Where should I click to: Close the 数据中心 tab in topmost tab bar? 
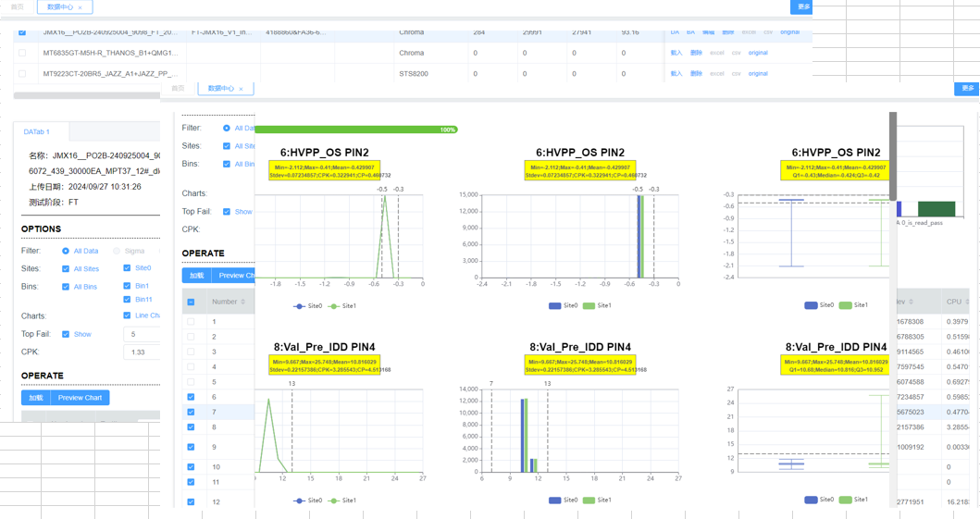coord(81,7)
